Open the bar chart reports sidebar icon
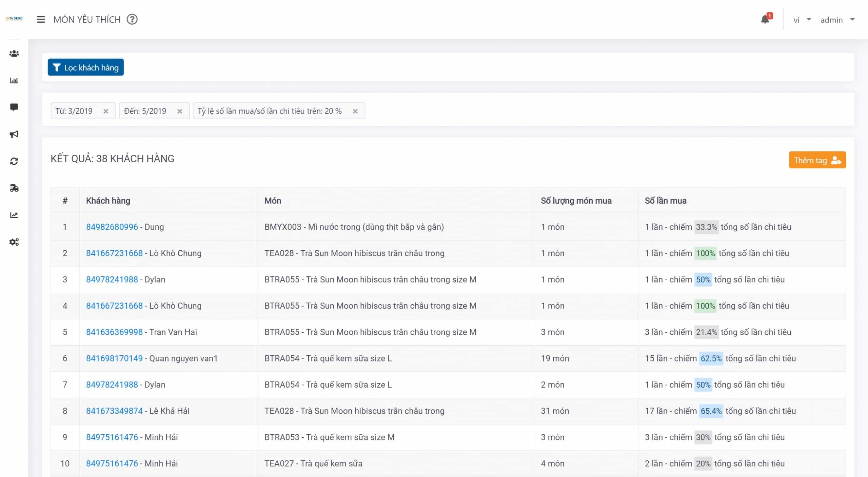Image resolution: width=868 pixels, height=477 pixels. click(x=14, y=80)
